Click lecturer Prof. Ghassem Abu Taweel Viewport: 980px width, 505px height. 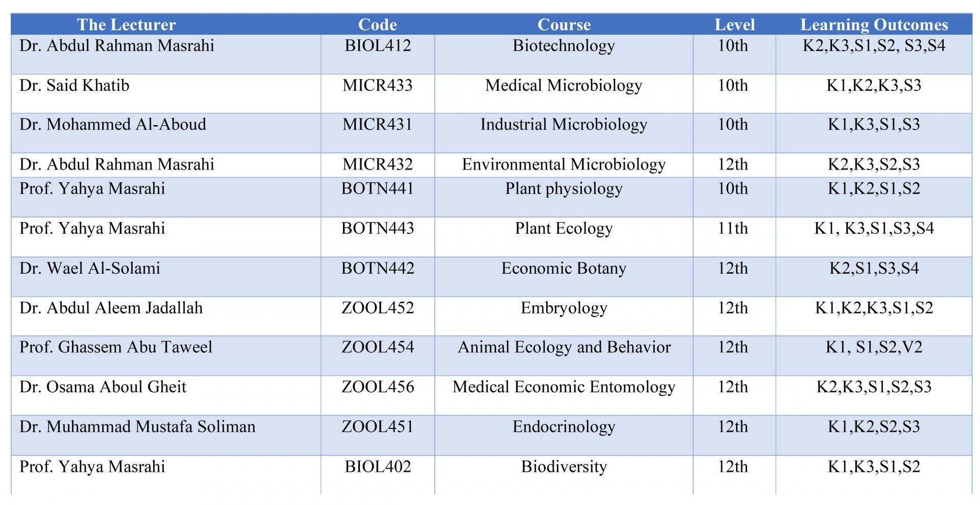116,347
